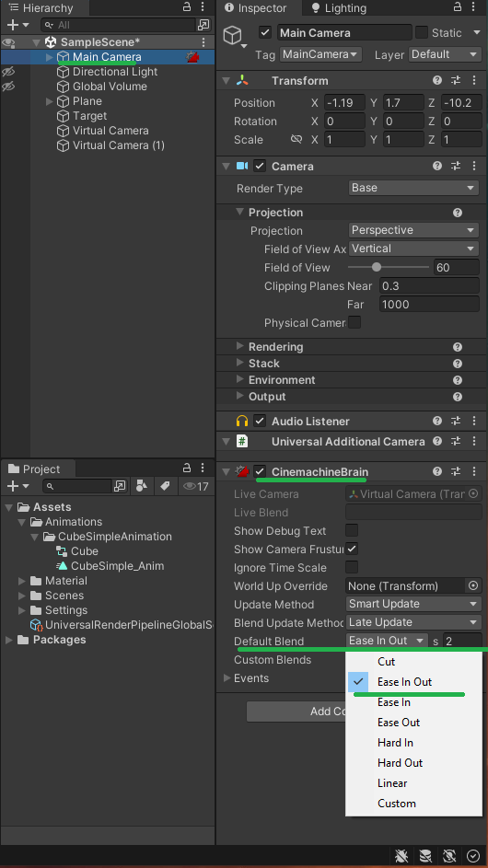Enable Physical Camera checkbox
This screenshot has width=488, height=868.
tap(354, 322)
